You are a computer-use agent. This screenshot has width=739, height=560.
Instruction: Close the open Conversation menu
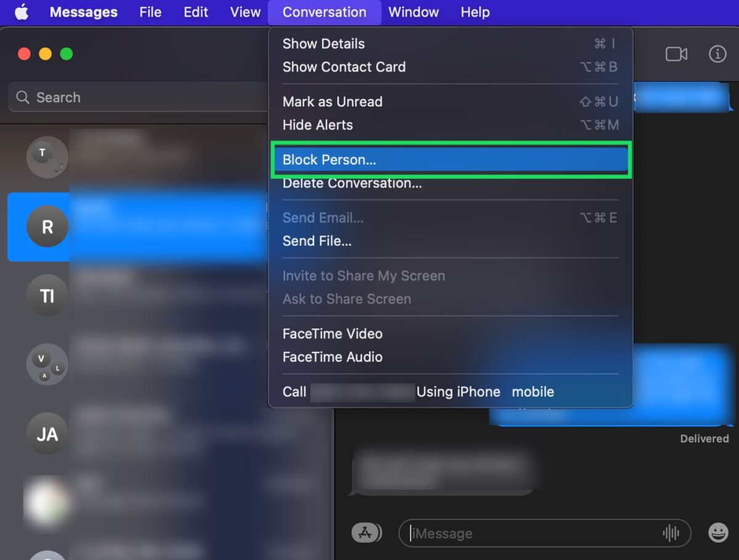(325, 12)
